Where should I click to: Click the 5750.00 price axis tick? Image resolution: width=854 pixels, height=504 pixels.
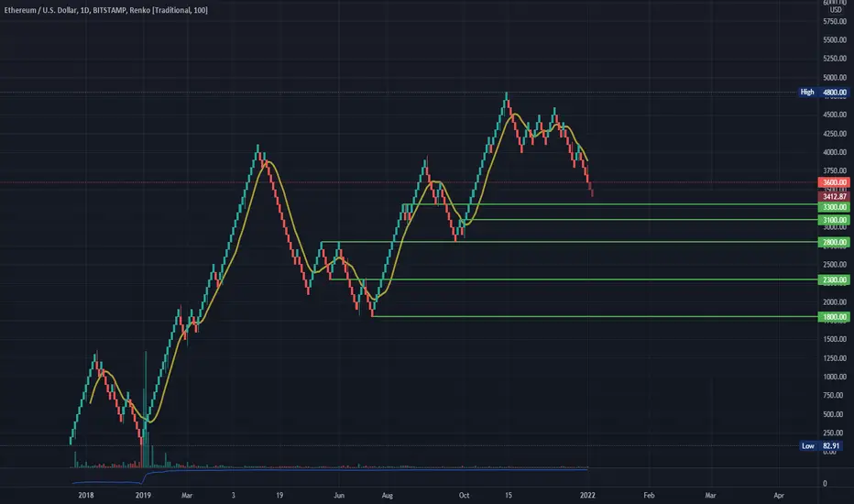tap(835, 21)
